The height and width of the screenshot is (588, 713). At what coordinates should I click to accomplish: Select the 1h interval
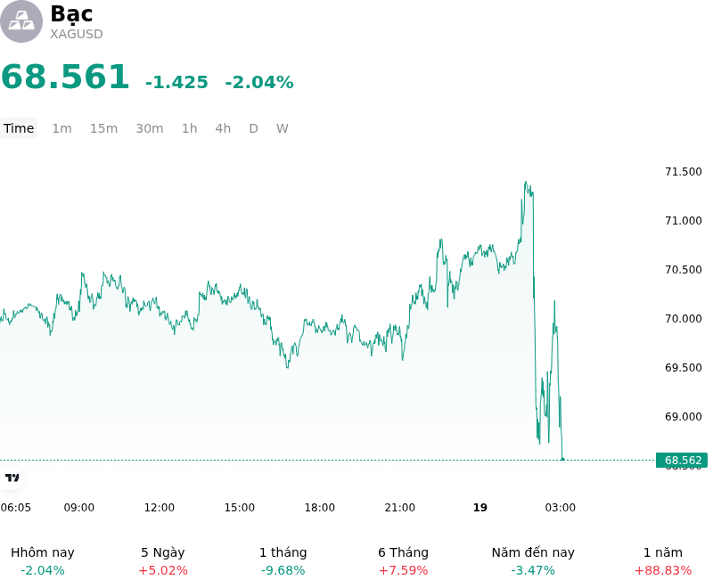click(x=190, y=128)
